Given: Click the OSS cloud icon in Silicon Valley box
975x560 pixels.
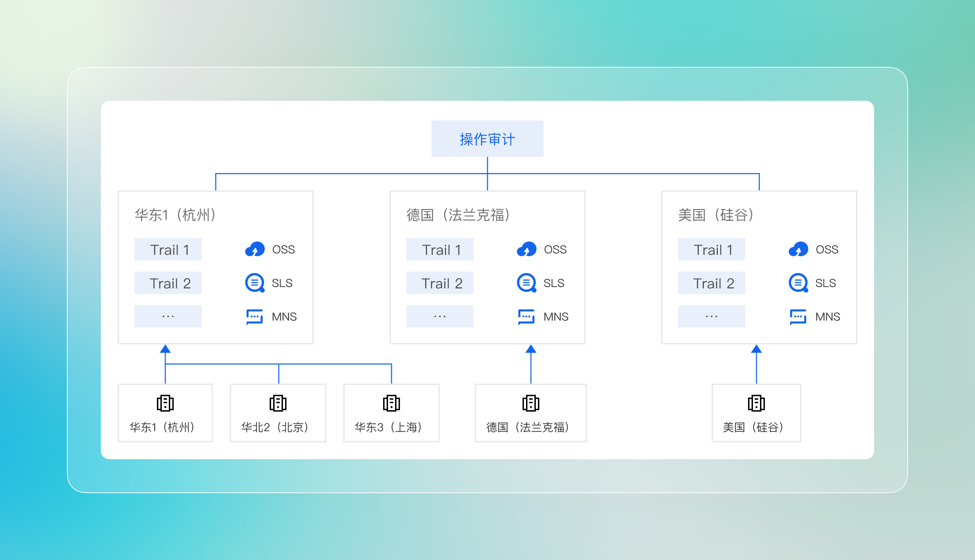Looking at the screenshot, I should pos(798,249).
